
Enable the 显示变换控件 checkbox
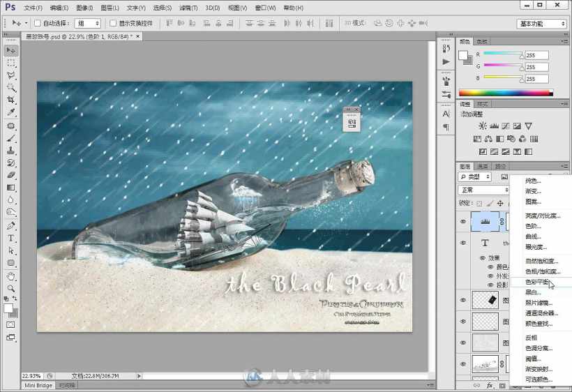(113, 23)
